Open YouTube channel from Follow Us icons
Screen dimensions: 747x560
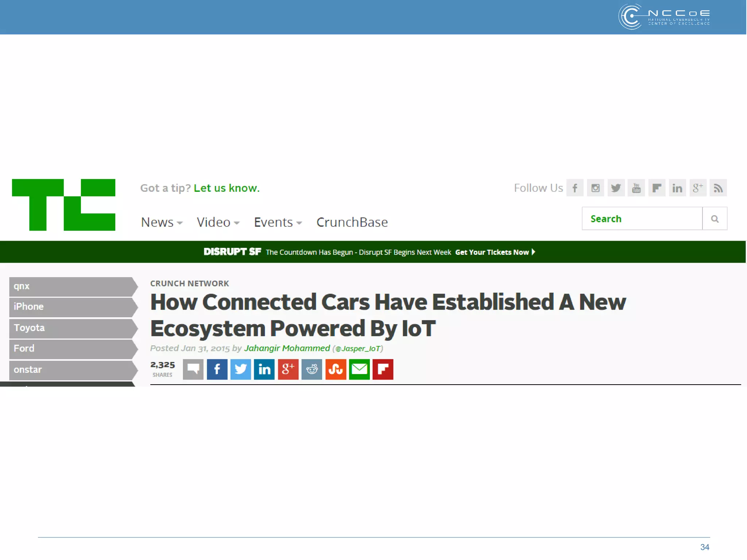(x=636, y=188)
